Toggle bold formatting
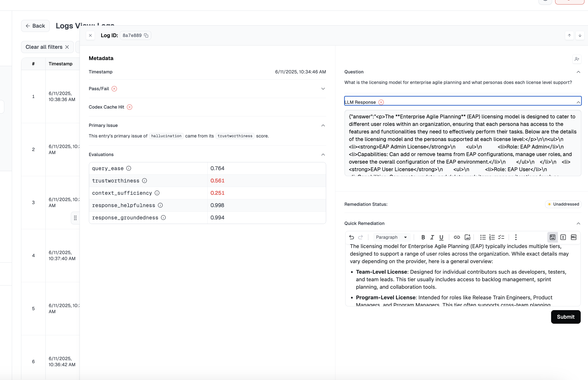 click(x=423, y=237)
